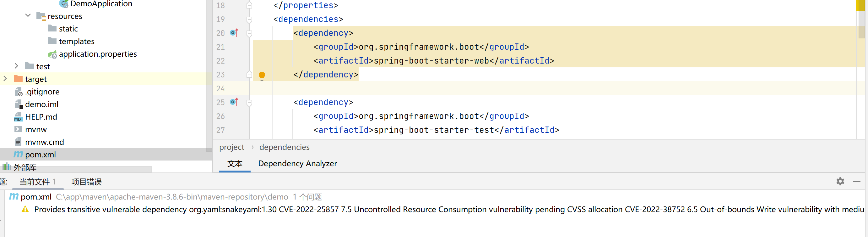Screen dimensions: 868x237
Task: Fold the dependency block at line 25
Action: pyautogui.click(x=249, y=102)
